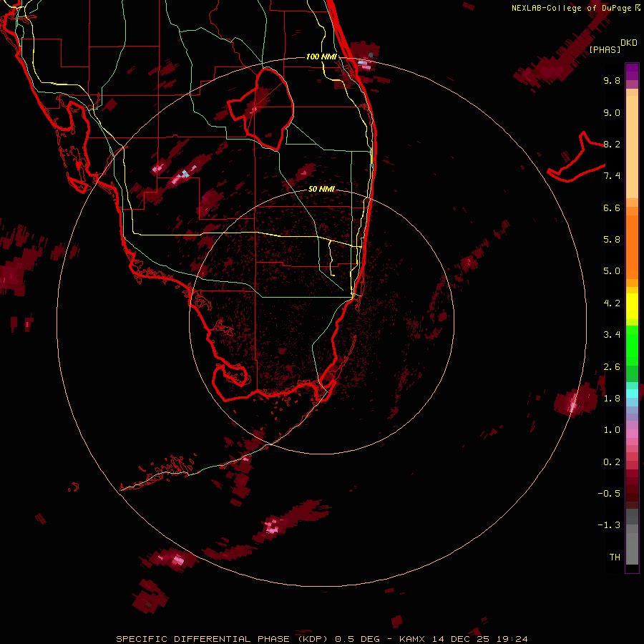Select the -0.5 scale value
The height and width of the screenshot is (644, 644).
tap(609, 494)
